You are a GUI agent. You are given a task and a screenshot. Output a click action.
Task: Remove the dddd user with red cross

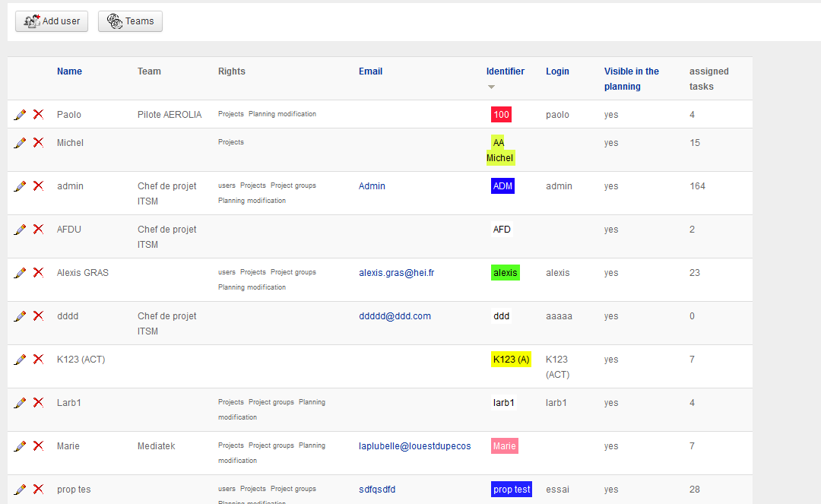(x=38, y=316)
